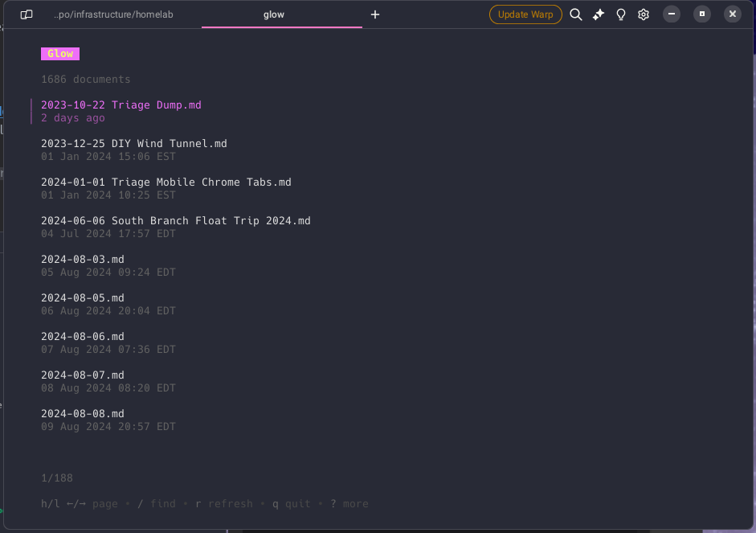Close the Warp window
This screenshot has width=756, height=533.
coord(732,14)
